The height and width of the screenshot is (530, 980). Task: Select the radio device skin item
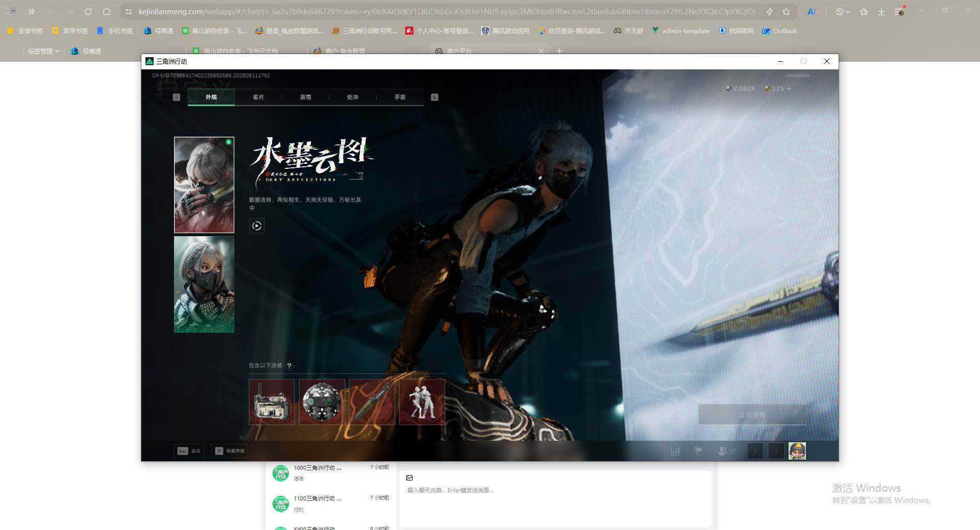pyautogui.click(x=272, y=402)
